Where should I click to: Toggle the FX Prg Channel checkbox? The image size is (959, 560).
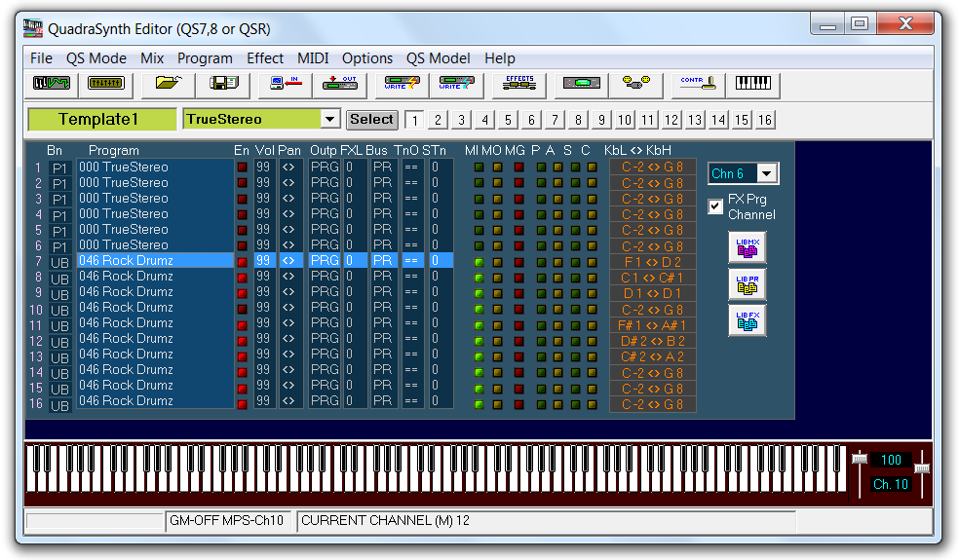pos(715,206)
